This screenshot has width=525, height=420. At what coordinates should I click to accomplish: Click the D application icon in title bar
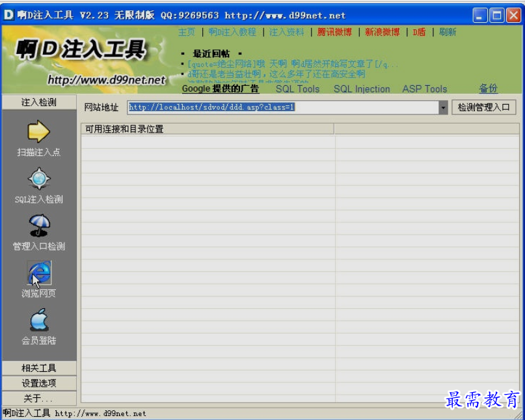(9, 15)
